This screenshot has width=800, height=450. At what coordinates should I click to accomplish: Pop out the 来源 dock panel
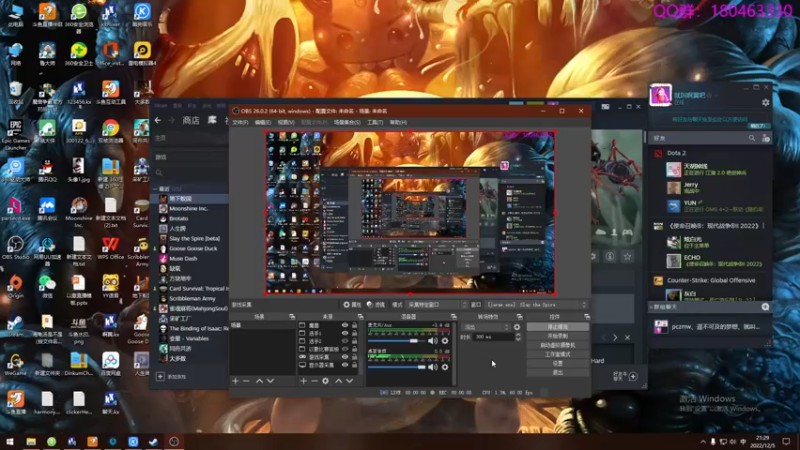[360, 317]
